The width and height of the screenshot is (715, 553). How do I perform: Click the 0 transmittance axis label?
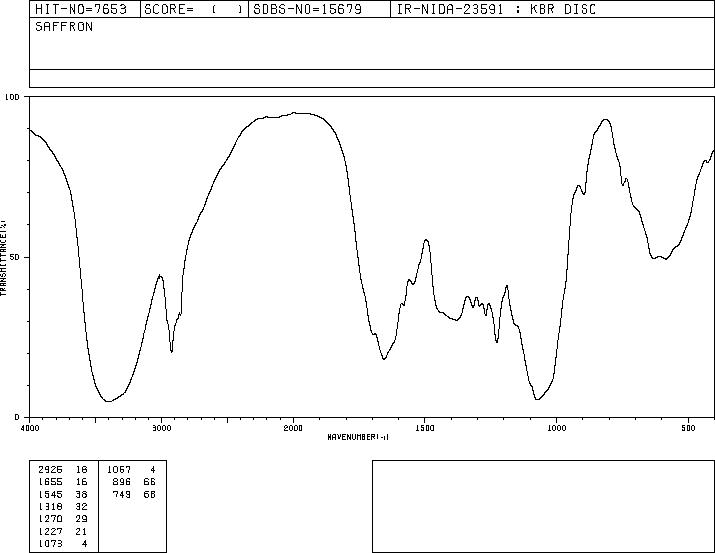pos(17,417)
